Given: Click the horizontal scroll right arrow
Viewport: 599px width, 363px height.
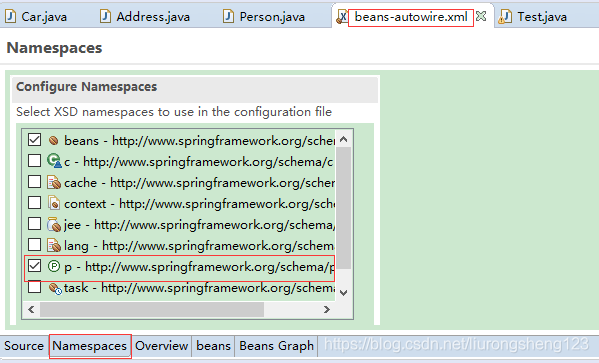Looking at the screenshot, I should pos(326,309).
